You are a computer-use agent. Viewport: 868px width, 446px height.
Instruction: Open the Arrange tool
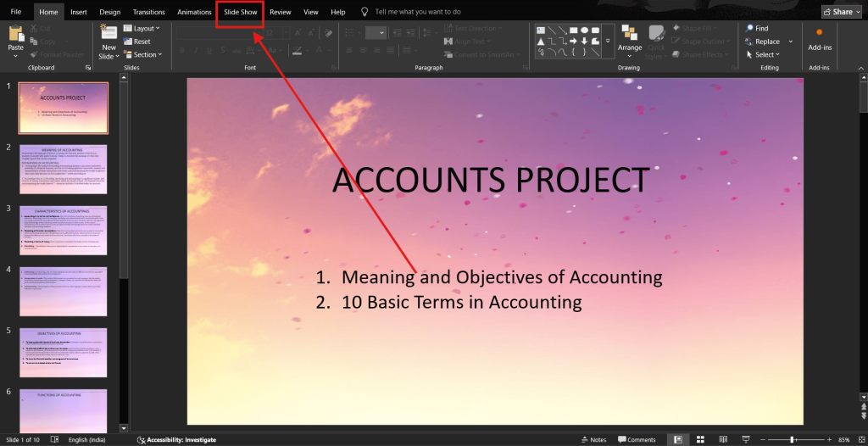630,38
